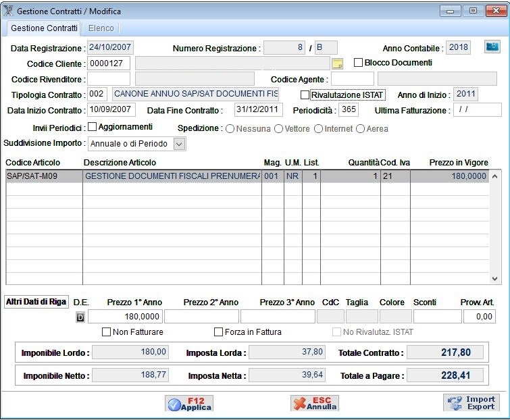Viewport: 510px width, 420px height.
Task: Open the yellow note icon beside client name
Action: click(x=337, y=63)
